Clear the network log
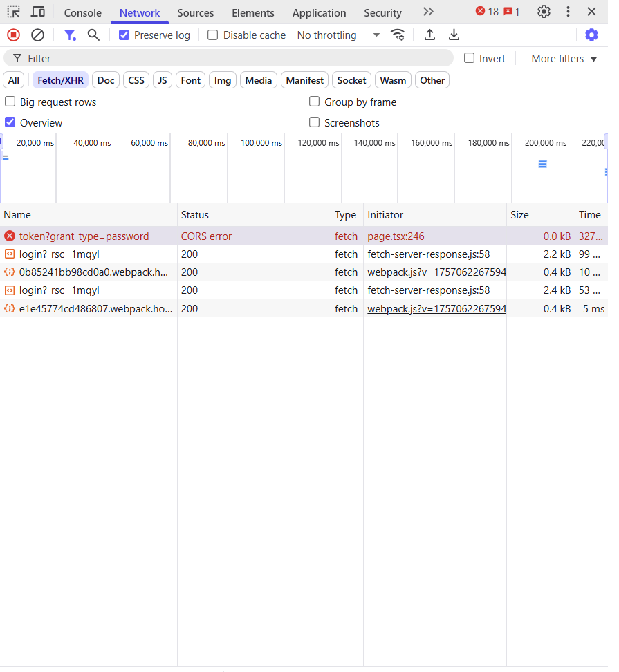Screen dimensions: 619x672 pyautogui.click(x=38, y=35)
